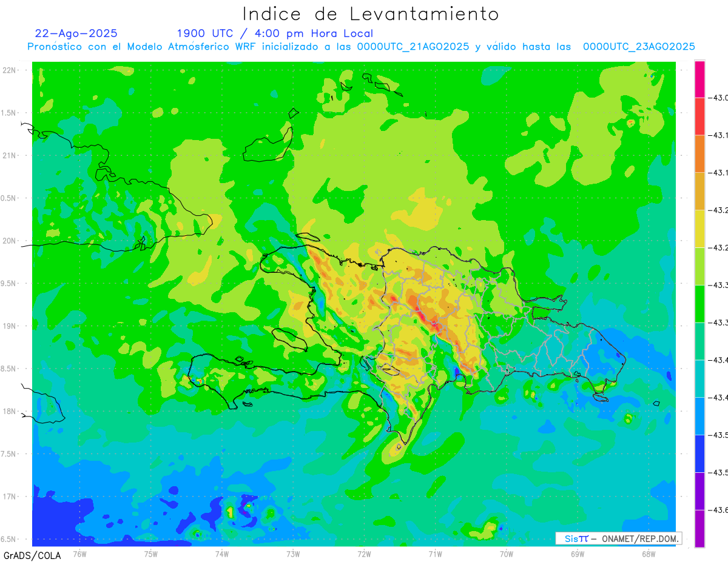Pick the yellow-green legend swatch
Viewport: 728px width, 562px height.
click(x=699, y=267)
